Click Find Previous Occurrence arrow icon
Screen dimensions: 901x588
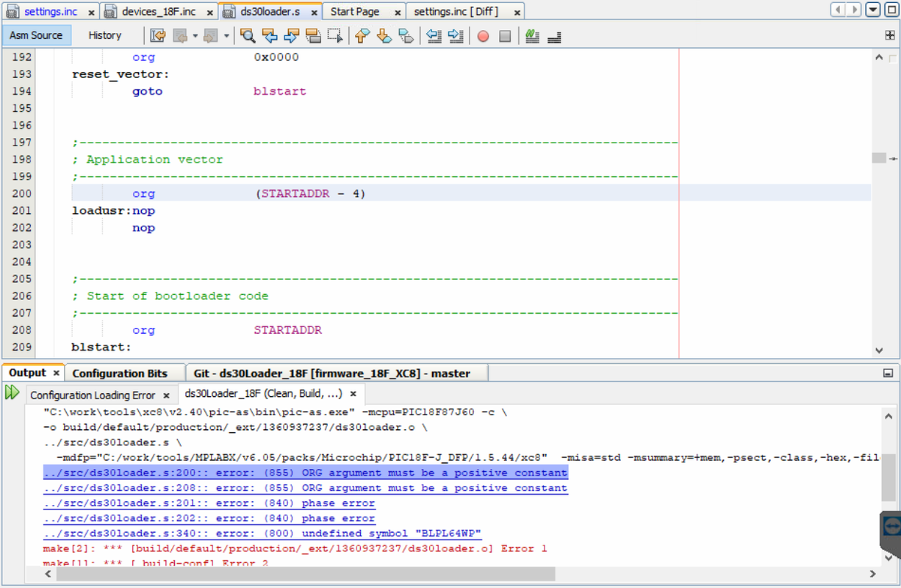coord(270,36)
